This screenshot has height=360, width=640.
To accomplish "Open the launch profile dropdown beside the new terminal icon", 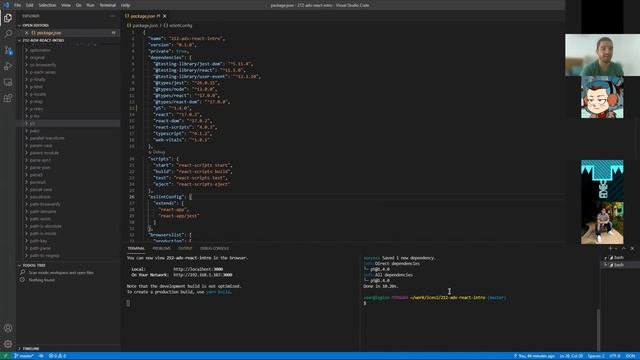I will coord(616,248).
